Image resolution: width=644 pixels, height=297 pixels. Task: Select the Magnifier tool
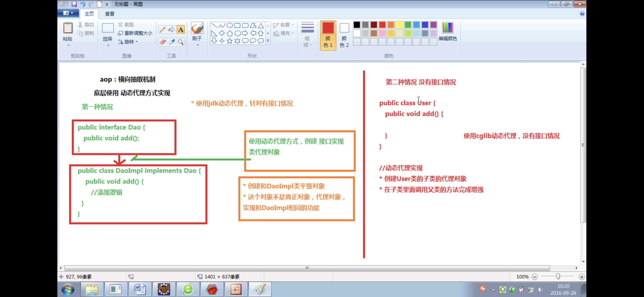pos(181,42)
